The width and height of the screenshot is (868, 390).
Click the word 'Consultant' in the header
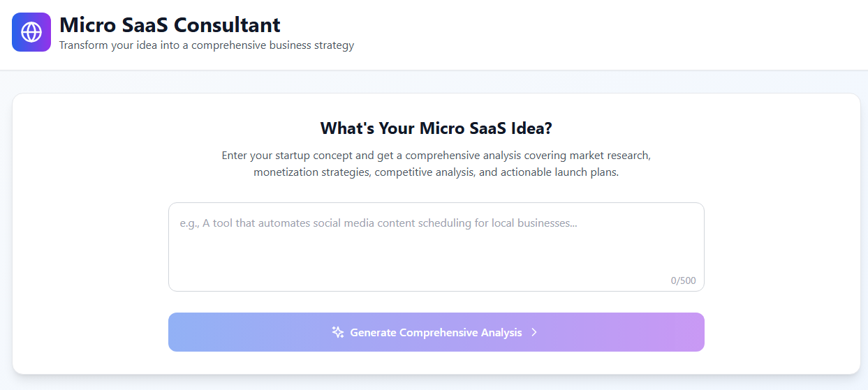227,25
